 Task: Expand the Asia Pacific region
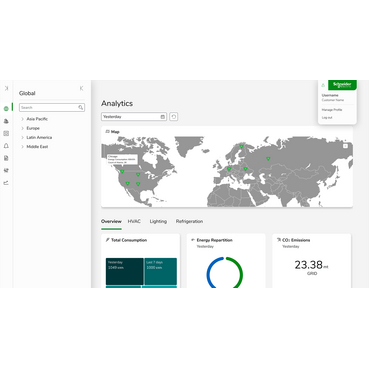point(22,119)
